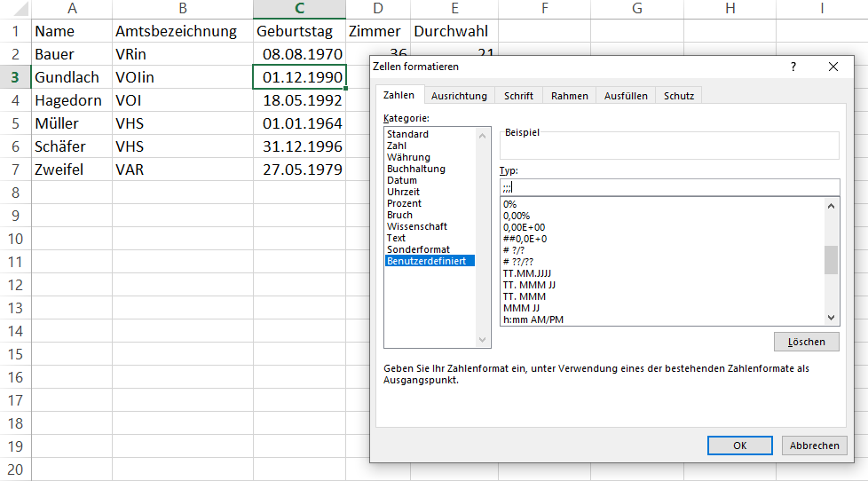Go to the Ausfüllen tab
The image size is (868, 481).
(x=626, y=96)
